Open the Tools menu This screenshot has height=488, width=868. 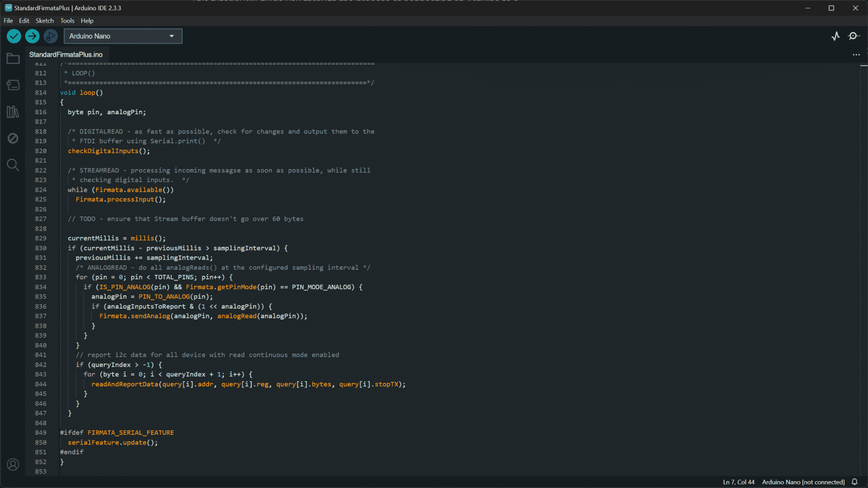(x=67, y=20)
